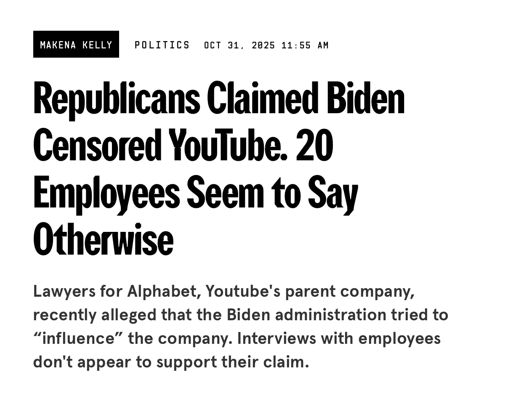Click the headline's first line "Republicans Claimed Biden"
The width and height of the screenshot is (532, 420).
coord(218,98)
